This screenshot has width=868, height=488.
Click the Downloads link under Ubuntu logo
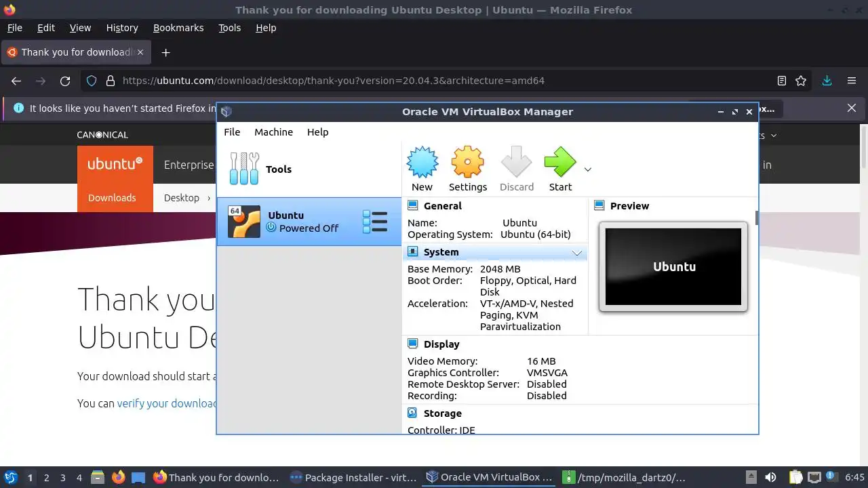tap(112, 198)
